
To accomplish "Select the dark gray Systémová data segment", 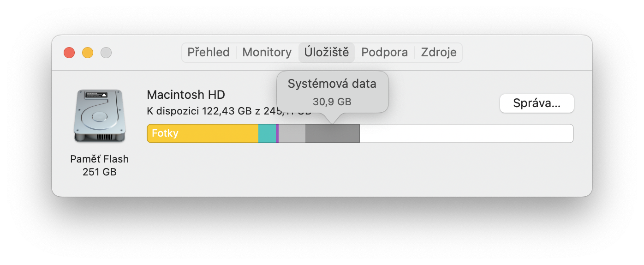I will pyautogui.click(x=332, y=134).
